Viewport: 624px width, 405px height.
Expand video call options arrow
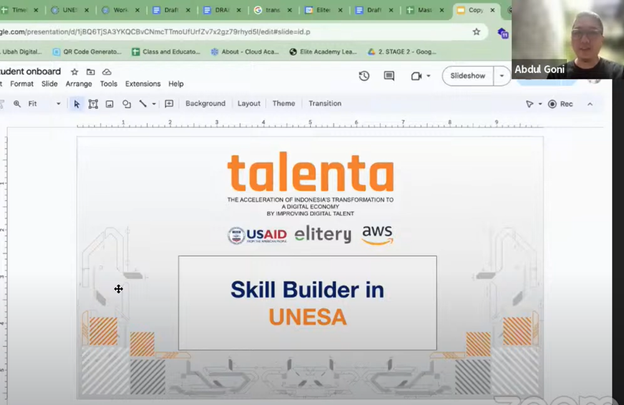point(429,76)
